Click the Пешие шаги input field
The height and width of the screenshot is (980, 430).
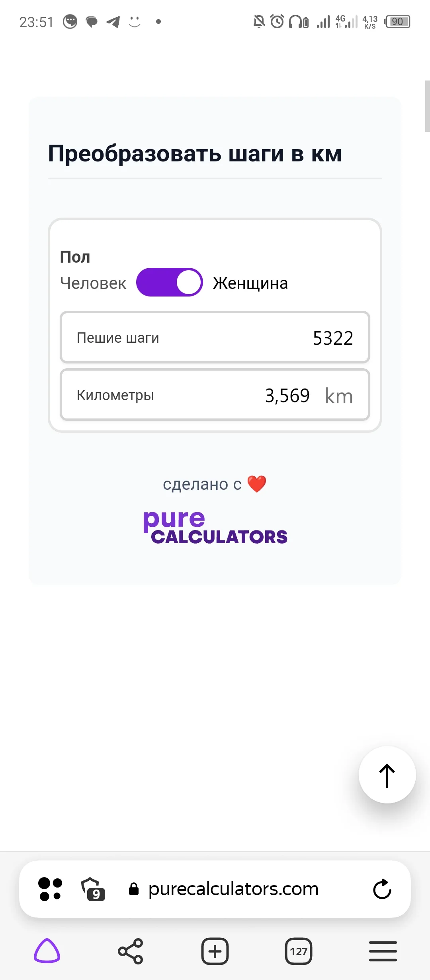point(215,338)
